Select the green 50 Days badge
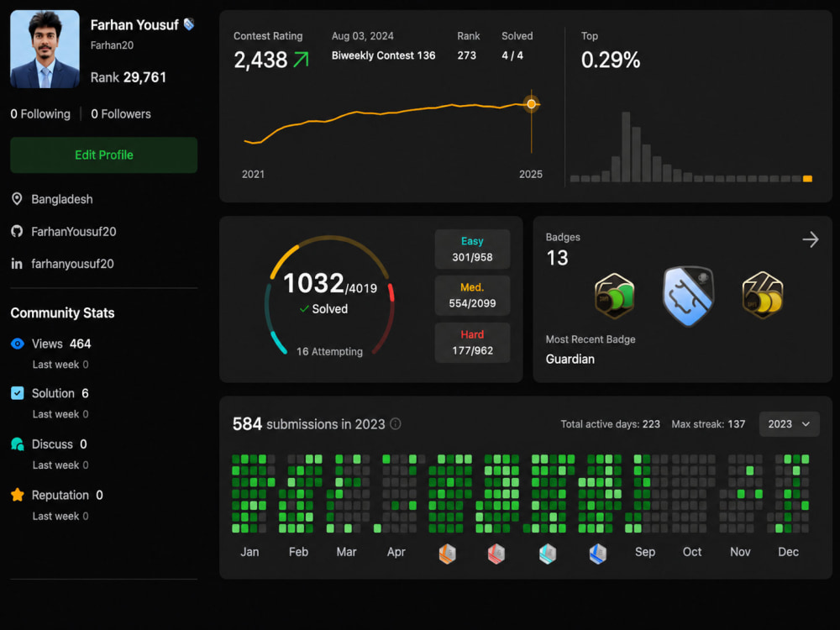The width and height of the screenshot is (840, 630). (615, 296)
